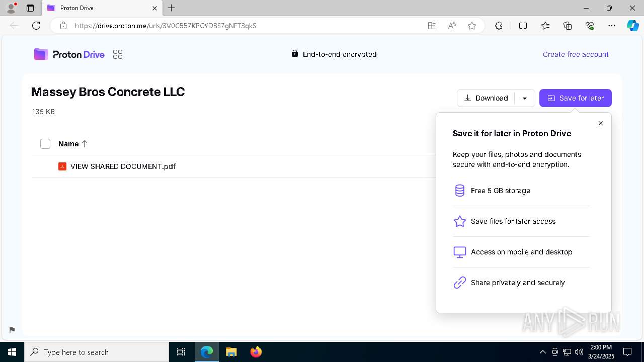Click the Proton Drive logo
The height and width of the screenshot is (362, 644).
point(69,54)
